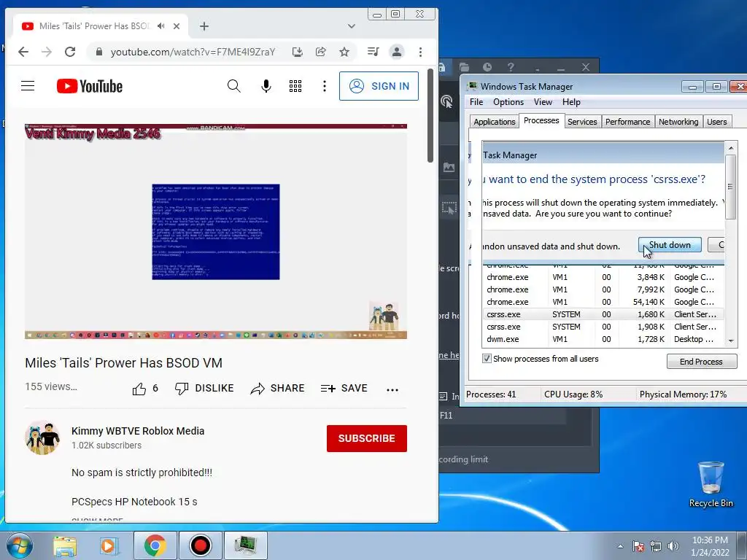Select the highlighted csrss.exe 1,680 K row

click(x=603, y=314)
